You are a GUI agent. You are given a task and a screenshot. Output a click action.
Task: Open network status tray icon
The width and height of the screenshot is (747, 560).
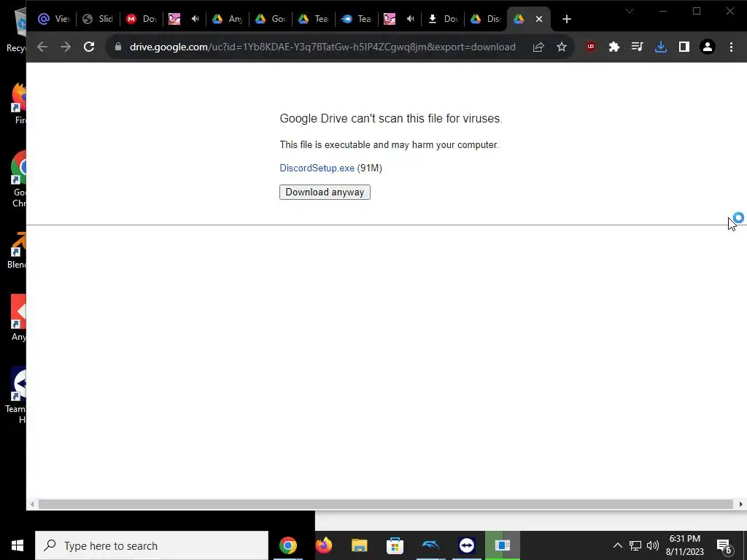coord(635,545)
